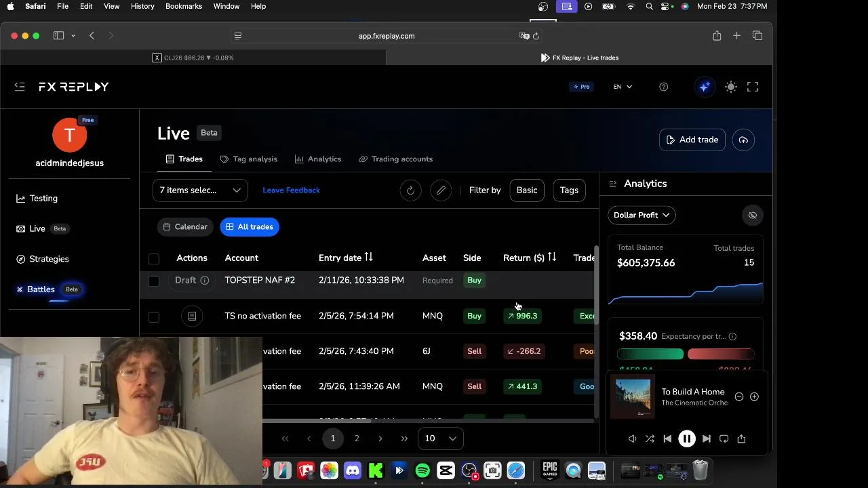Click To Build A Home album thumbnail
This screenshot has width=868, height=488.
click(x=633, y=396)
